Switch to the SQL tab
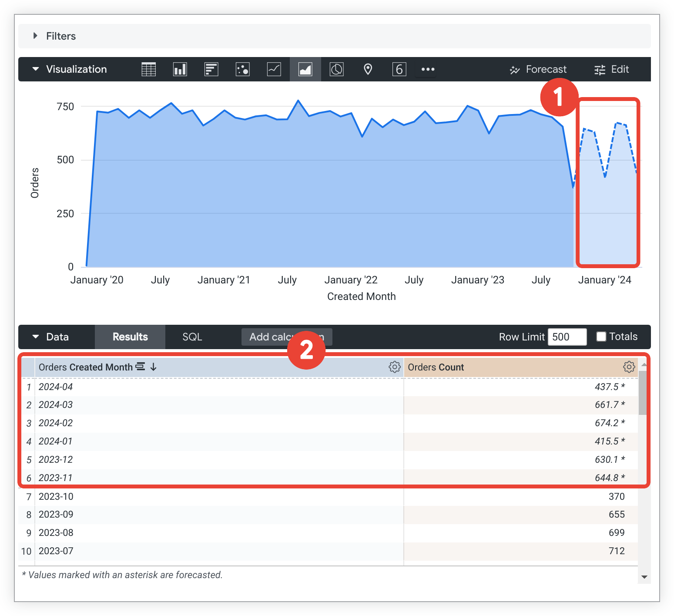The width and height of the screenshot is (674, 616). [192, 337]
